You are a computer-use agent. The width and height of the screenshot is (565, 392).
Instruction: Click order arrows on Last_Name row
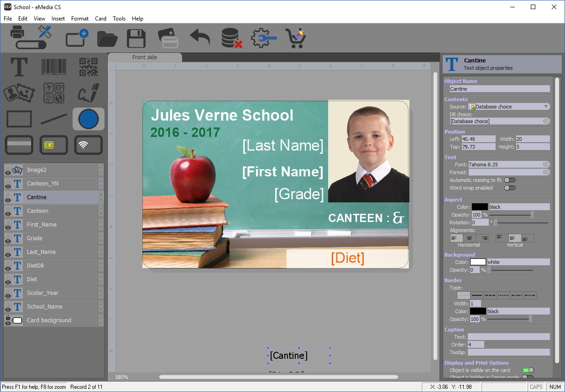(x=101, y=252)
